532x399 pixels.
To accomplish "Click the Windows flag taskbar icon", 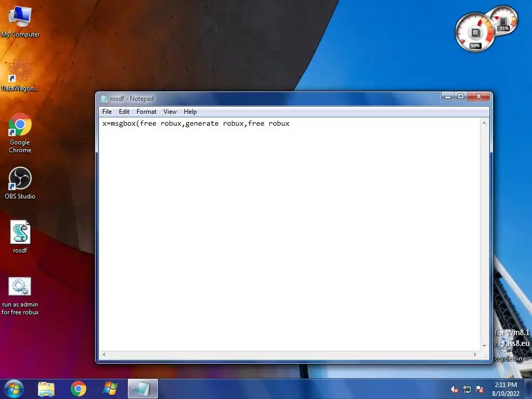I will click(x=110, y=389).
